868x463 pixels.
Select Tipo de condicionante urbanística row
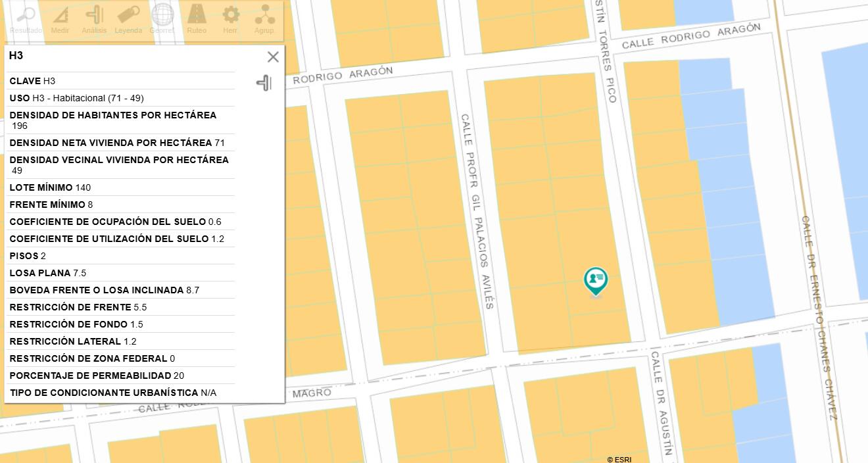pos(122,393)
